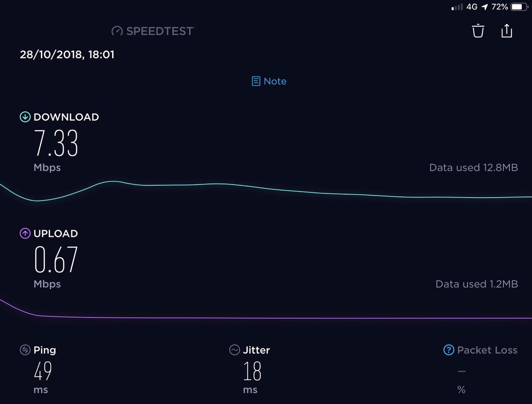This screenshot has height=404, width=532.
Task: Open Packet Loss help question mark
Action: 449,350
